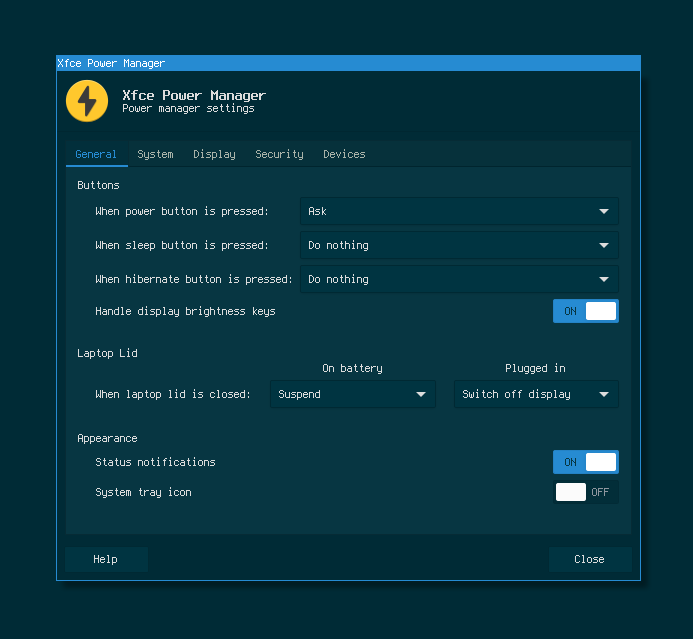Switch to the General tab

[x=96, y=154]
